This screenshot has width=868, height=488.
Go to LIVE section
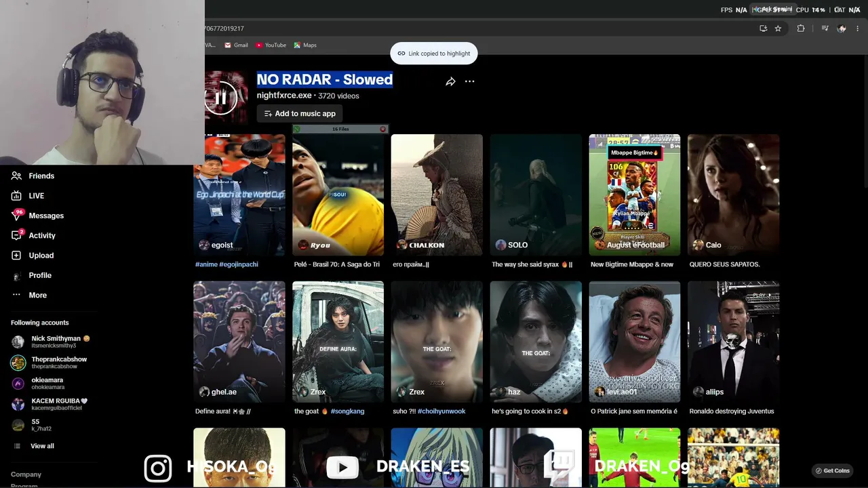[x=37, y=196]
